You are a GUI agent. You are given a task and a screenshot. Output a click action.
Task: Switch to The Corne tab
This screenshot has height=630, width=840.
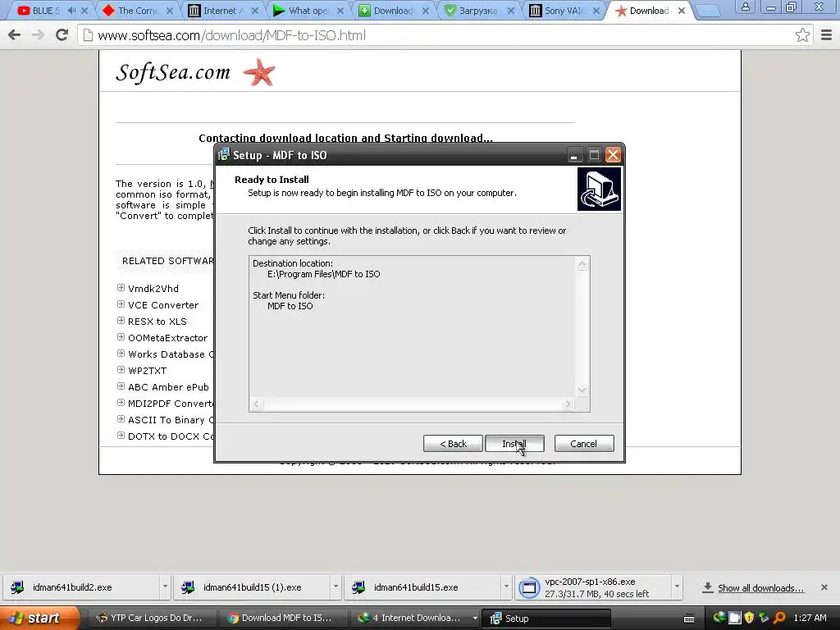(138, 11)
